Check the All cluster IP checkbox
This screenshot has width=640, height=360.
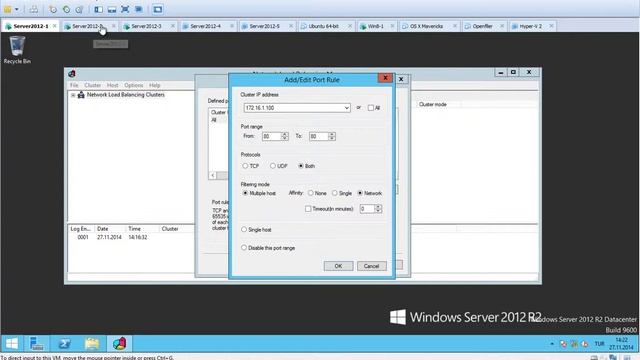[371, 108]
